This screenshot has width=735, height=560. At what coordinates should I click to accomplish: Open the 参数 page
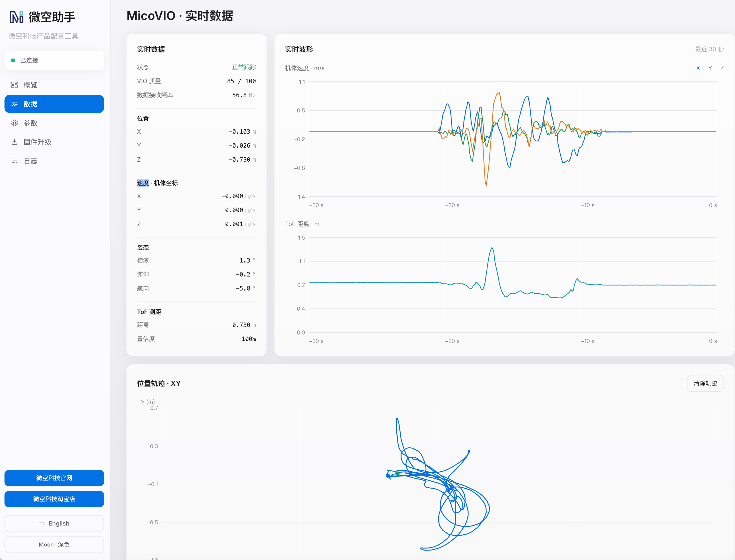[x=54, y=123]
